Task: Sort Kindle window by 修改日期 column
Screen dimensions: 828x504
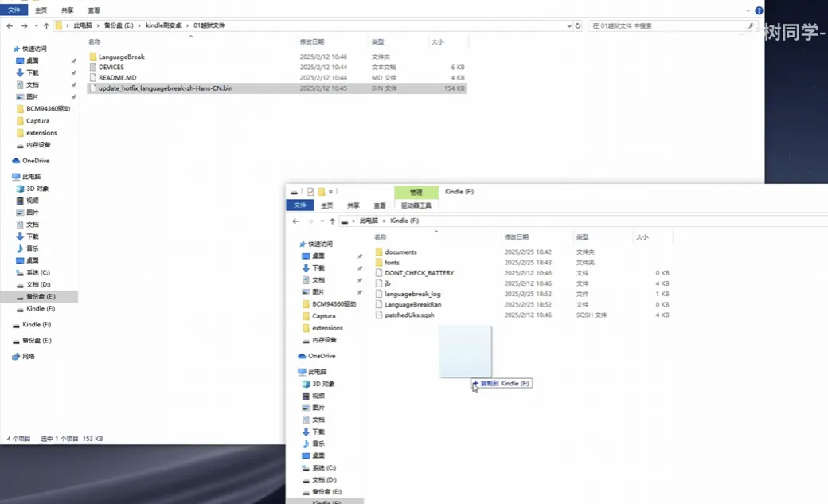Action: tap(517, 237)
